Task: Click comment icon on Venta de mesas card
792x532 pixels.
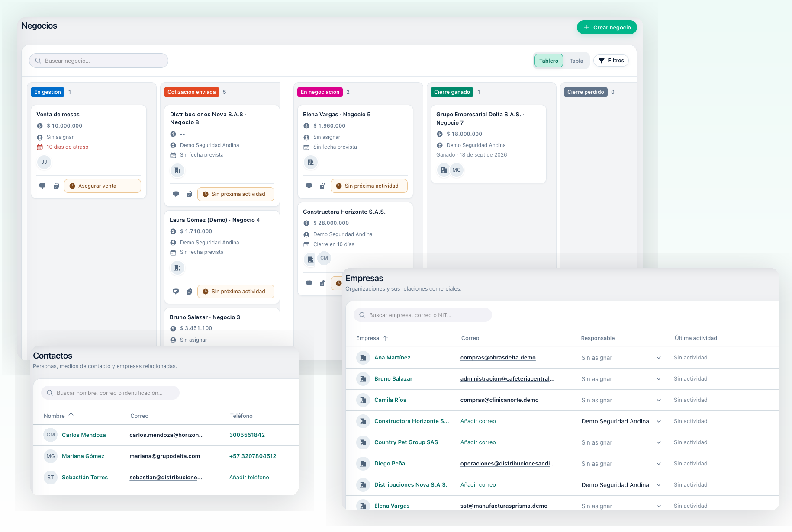Action: pyautogui.click(x=42, y=186)
